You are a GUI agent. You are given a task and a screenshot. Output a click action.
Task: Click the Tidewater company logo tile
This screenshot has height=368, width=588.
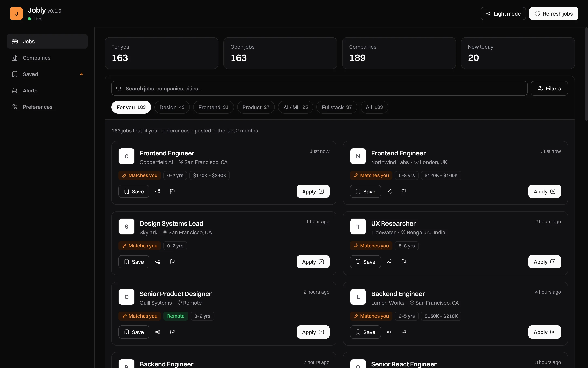pyautogui.click(x=358, y=227)
